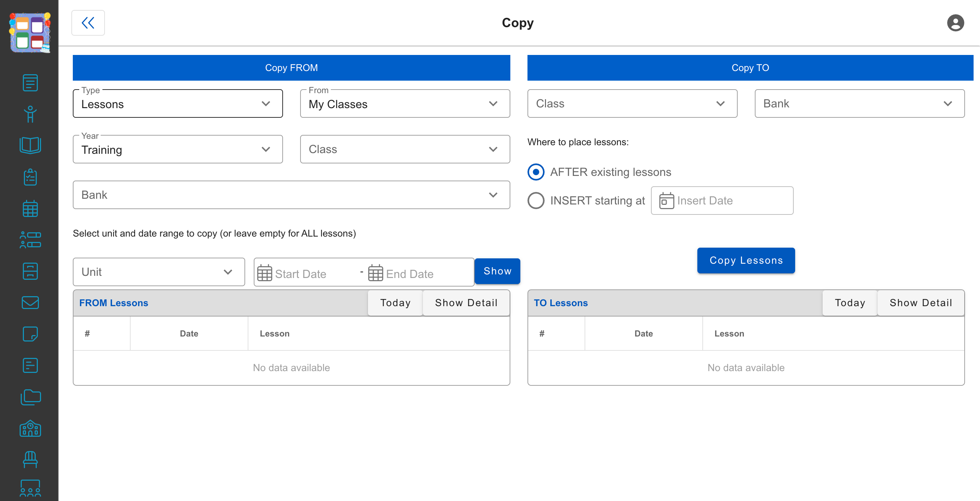980x501 pixels.
Task: Click the Show button
Action: (x=497, y=271)
